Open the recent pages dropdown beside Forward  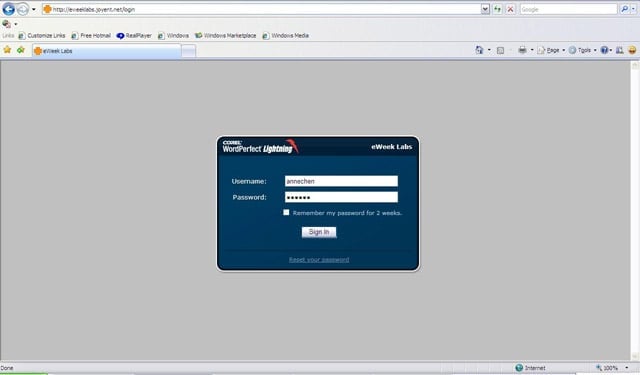click(x=34, y=9)
